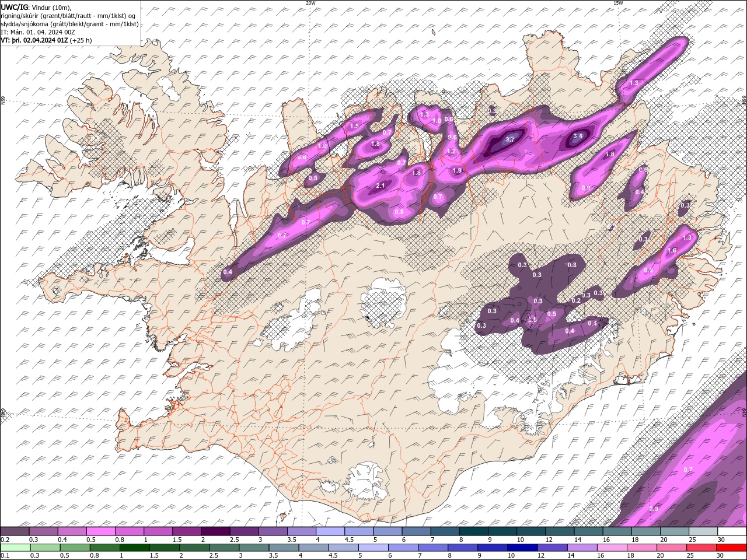Select the darkest green swatch labeled 1 in bottom row
The width and height of the screenshot is (747, 560).
click(x=135, y=548)
